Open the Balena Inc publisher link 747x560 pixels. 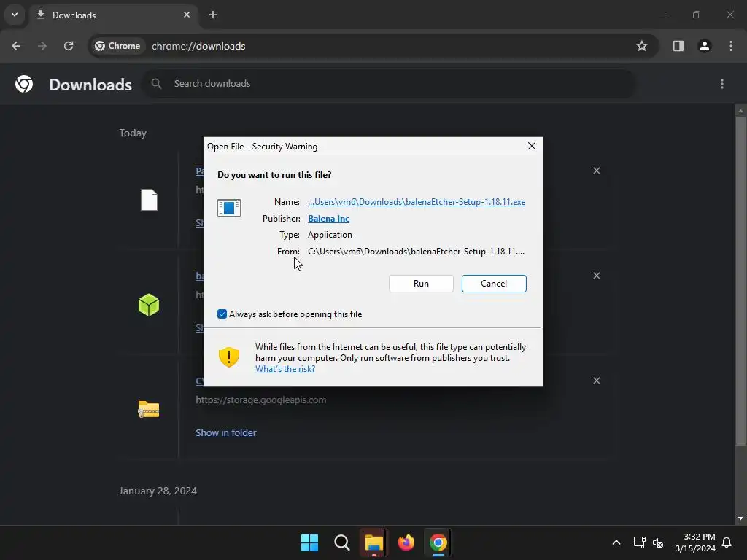328,219
